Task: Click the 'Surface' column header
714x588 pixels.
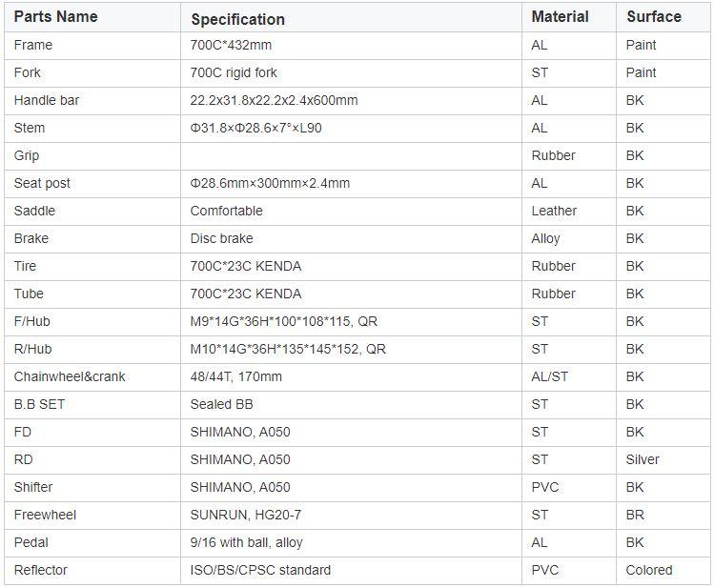Action: point(653,17)
